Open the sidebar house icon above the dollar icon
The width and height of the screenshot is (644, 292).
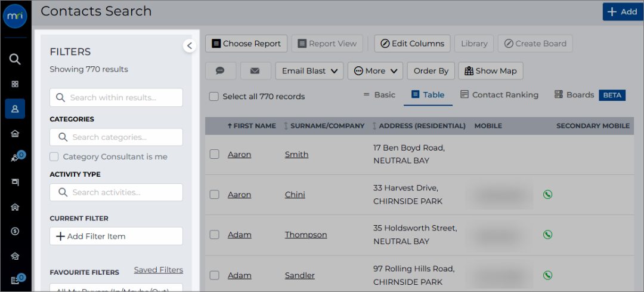(x=15, y=207)
